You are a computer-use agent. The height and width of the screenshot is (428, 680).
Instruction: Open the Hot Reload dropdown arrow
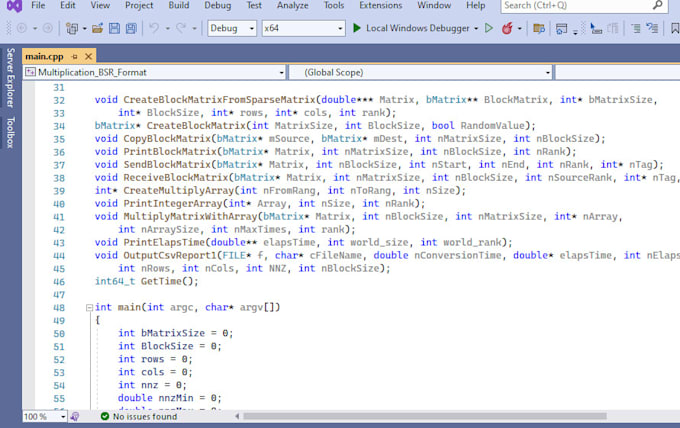tap(519, 29)
